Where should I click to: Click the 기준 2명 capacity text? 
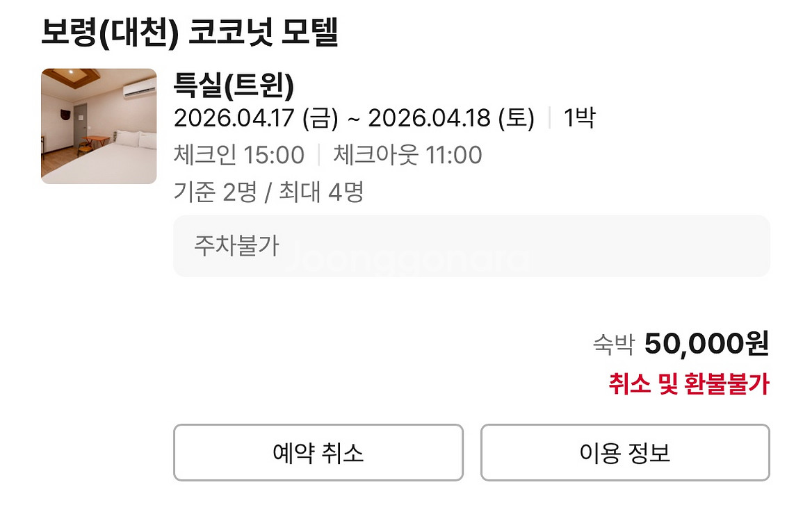click(215, 191)
